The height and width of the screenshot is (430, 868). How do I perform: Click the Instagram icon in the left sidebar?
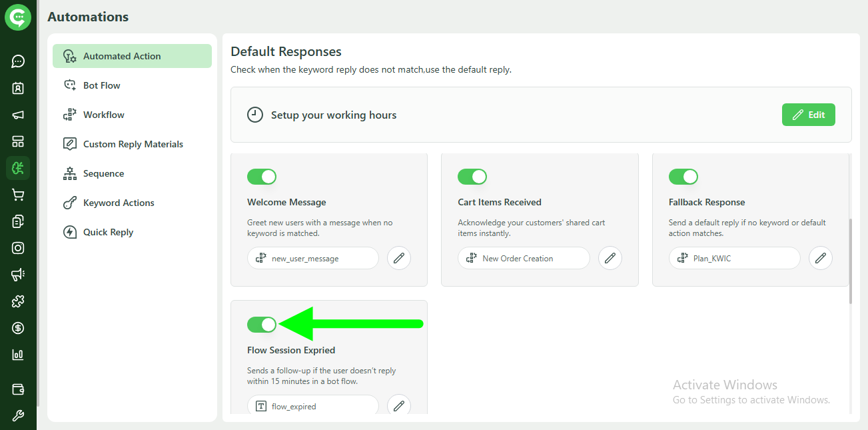point(18,248)
